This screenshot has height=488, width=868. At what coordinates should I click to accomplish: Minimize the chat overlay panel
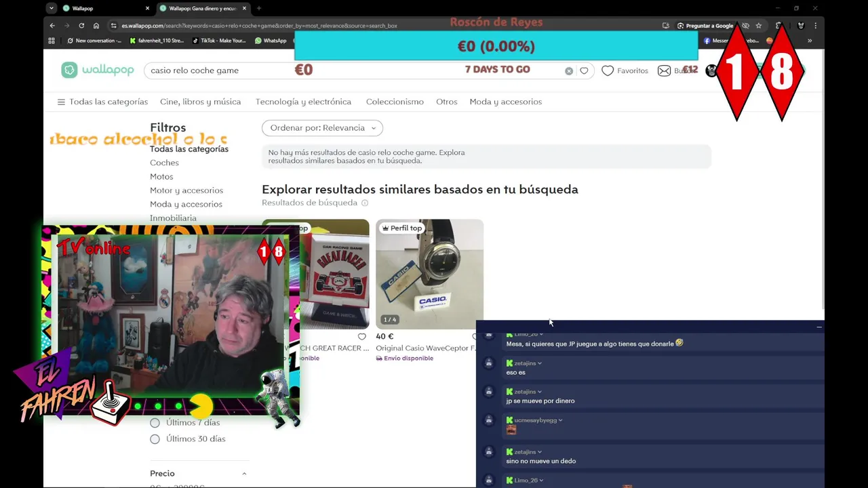[x=818, y=327]
